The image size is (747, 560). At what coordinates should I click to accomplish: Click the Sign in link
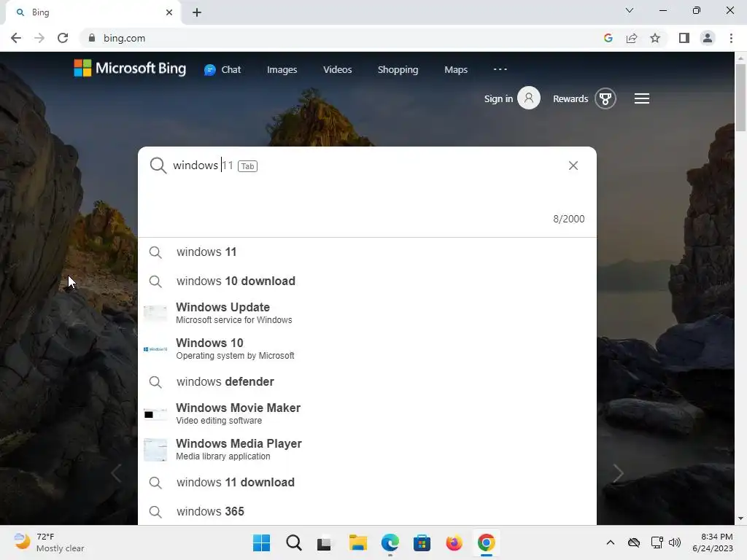[x=498, y=98]
